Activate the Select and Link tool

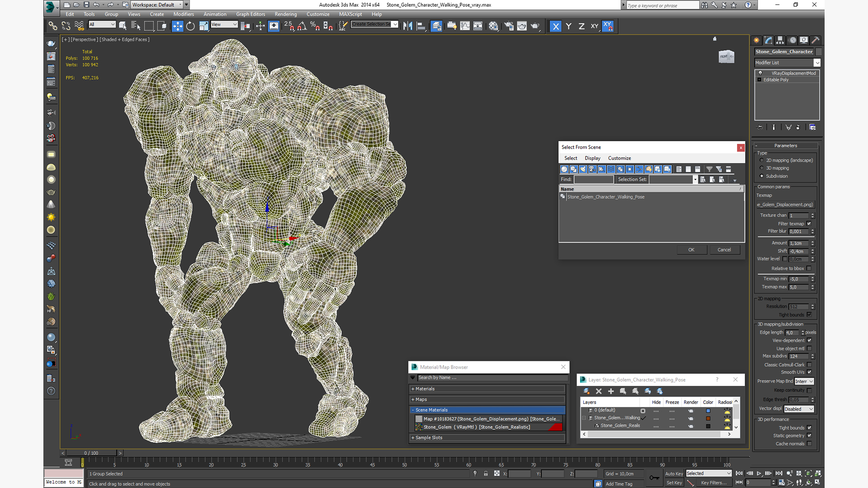point(53,26)
